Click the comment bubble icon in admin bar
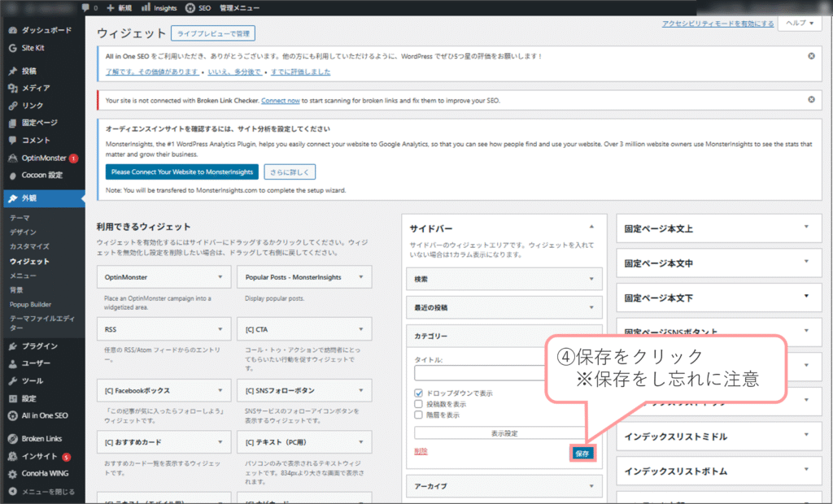This screenshot has width=833, height=504. pos(85,7)
